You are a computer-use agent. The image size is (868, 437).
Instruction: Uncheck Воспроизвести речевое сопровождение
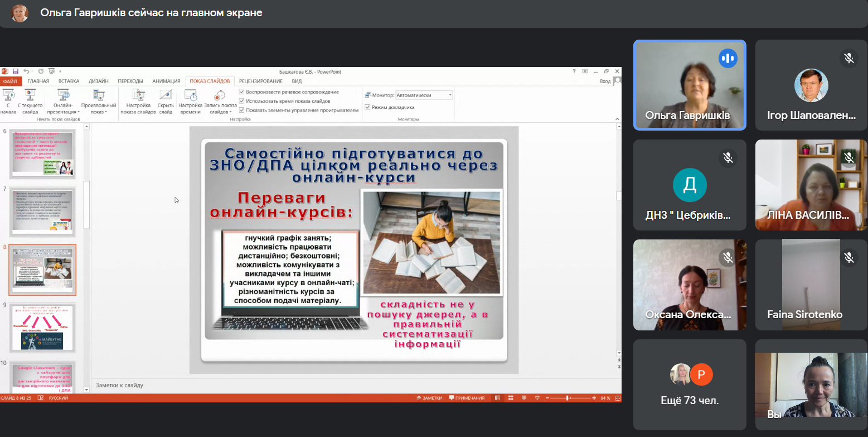[x=241, y=92]
